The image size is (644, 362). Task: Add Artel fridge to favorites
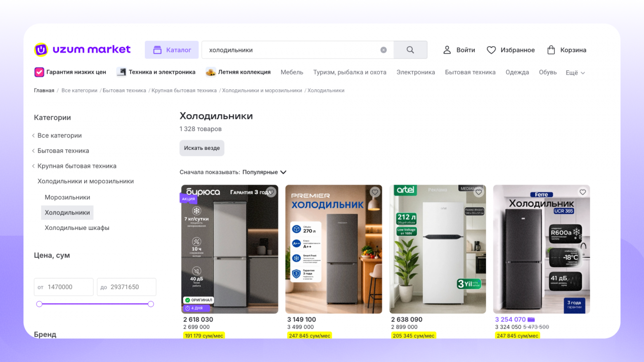click(x=479, y=192)
